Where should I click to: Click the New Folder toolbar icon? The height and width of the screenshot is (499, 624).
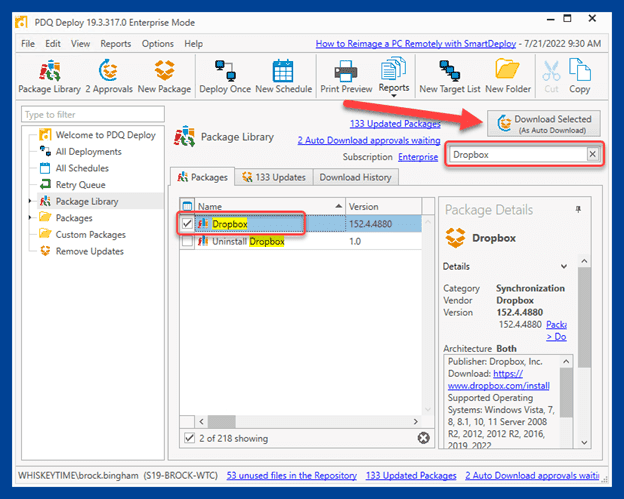[508, 77]
